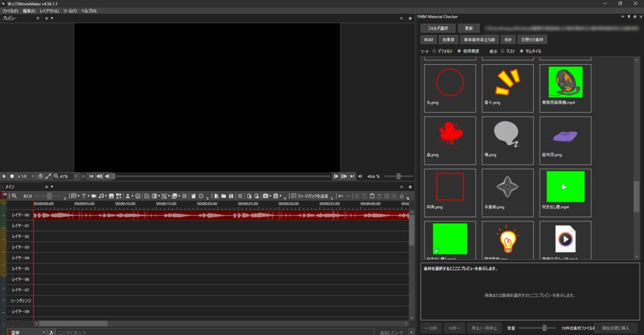Add an image item with the picture icon

111,196
